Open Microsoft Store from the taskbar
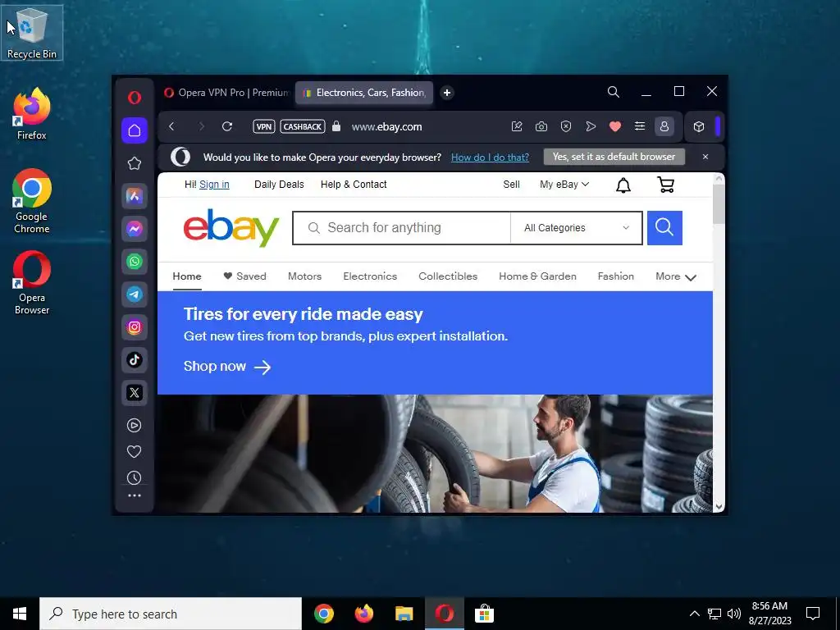The image size is (840, 630). click(484, 614)
